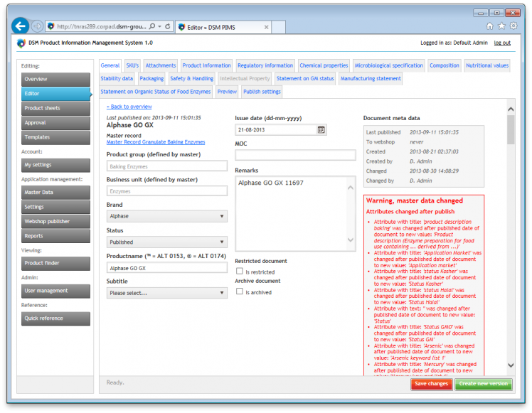The width and height of the screenshot is (532, 413).
Task: Click the Issue date field 21-08-2013
Action: pos(276,130)
